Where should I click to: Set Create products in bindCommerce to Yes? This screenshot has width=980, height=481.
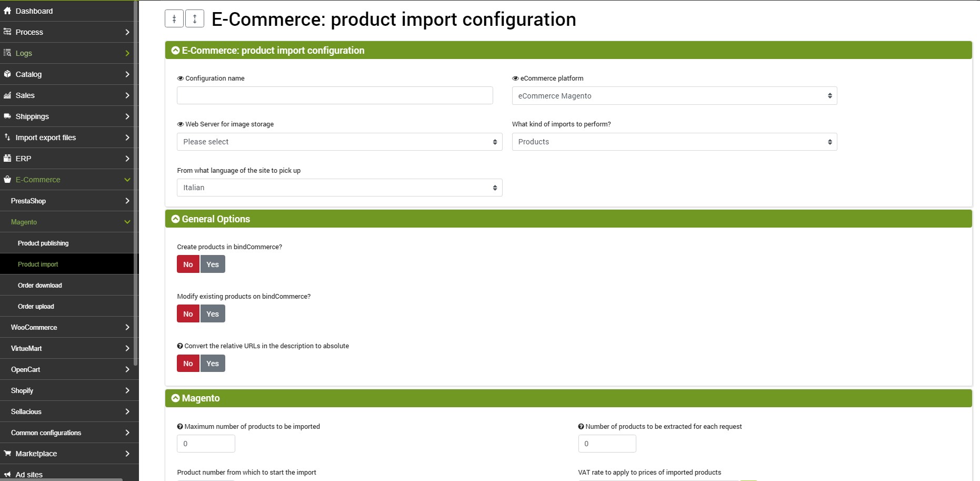coord(213,264)
